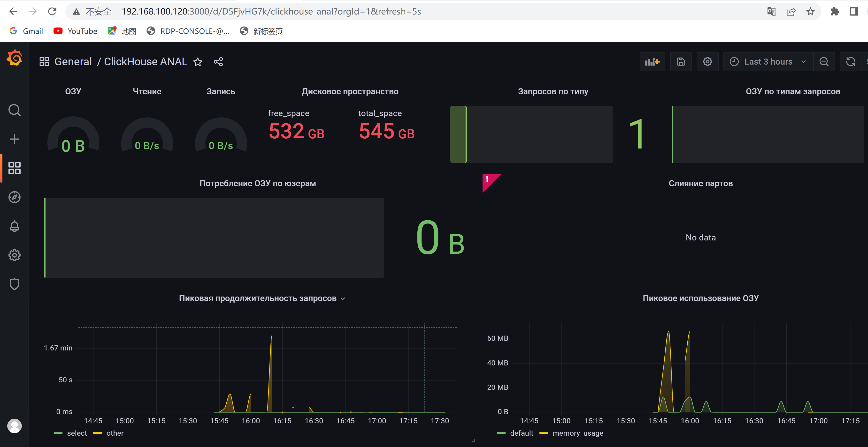The height and width of the screenshot is (447, 868).
Task: Click the dashboard grid icon beside General
Action: 44,62
